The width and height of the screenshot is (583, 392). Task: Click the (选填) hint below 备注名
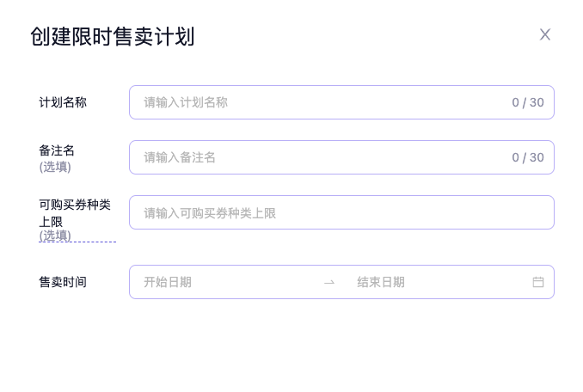pyautogui.click(x=55, y=167)
